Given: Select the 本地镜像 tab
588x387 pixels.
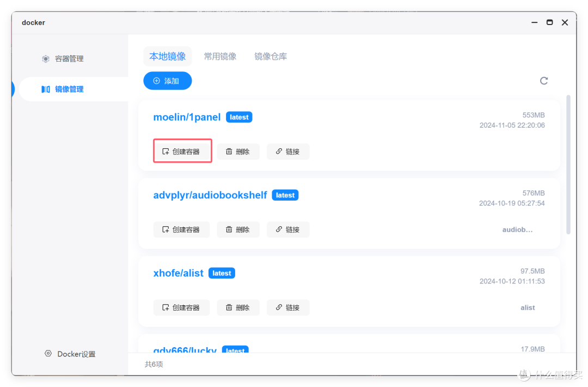Looking at the screenshot, I should point(168,56).
